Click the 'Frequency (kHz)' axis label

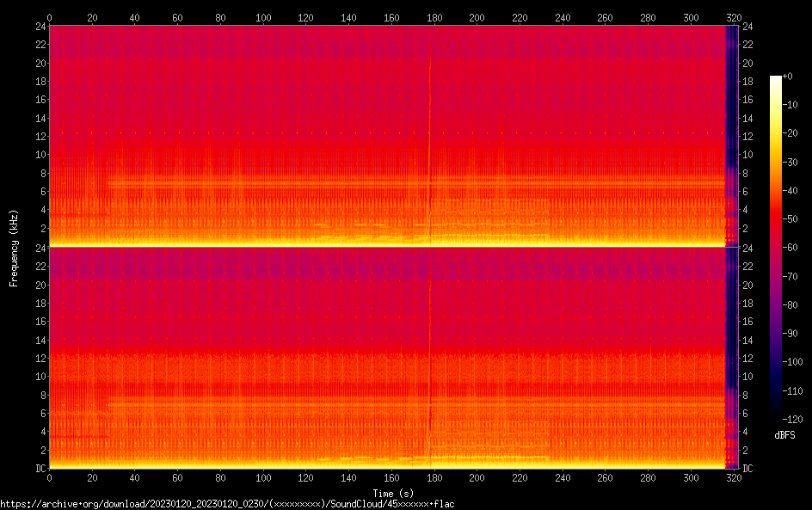coord(14,248)
